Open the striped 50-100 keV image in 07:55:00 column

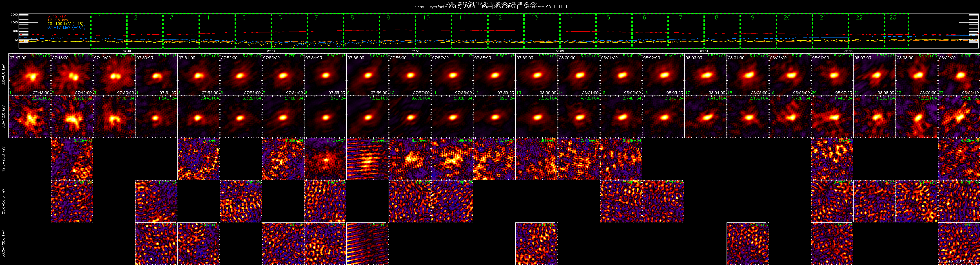point(367,243)
